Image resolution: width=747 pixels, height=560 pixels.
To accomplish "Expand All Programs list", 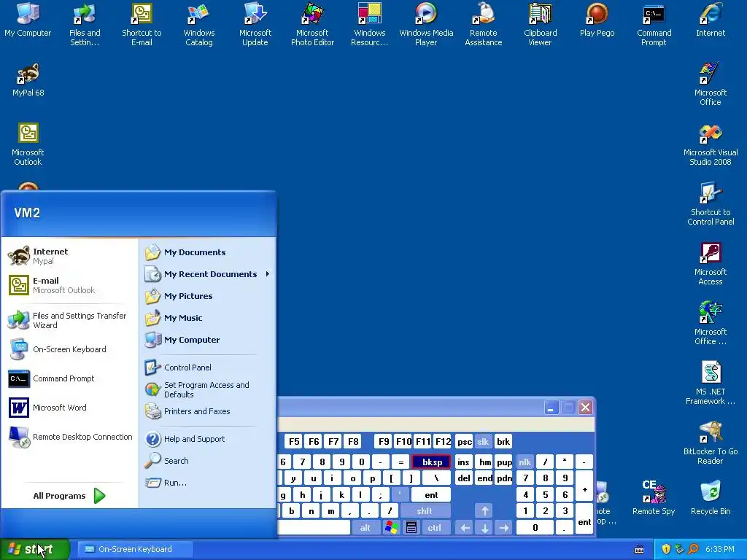I will point(69,496).
